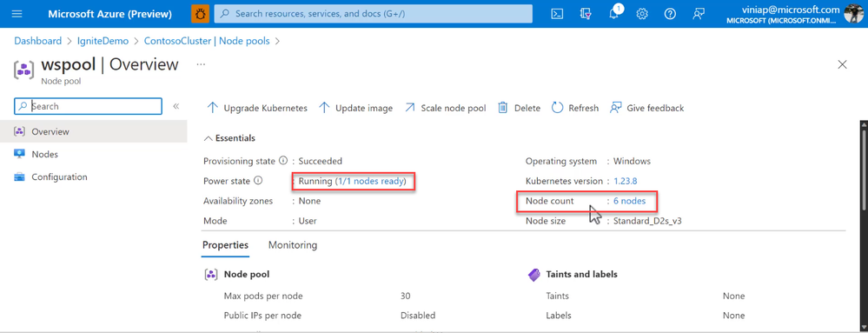Click the top bar feedback icon
Viewport: 868px width, 333px height.
[699, 14]
